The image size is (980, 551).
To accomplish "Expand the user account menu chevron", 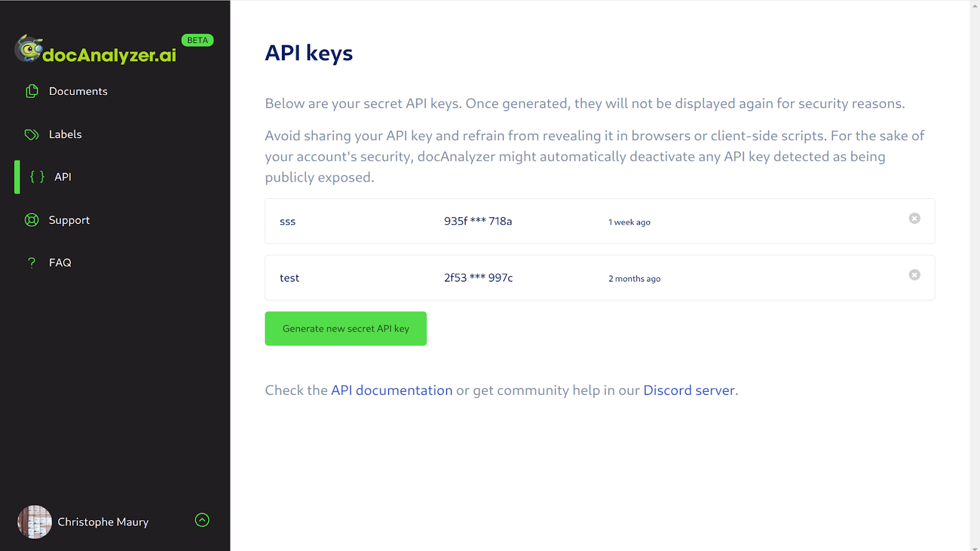I will coord(202,520).
